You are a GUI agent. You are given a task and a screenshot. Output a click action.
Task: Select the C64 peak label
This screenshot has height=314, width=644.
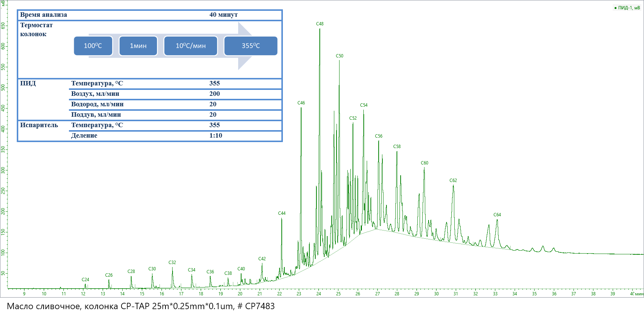click(497, 215)
